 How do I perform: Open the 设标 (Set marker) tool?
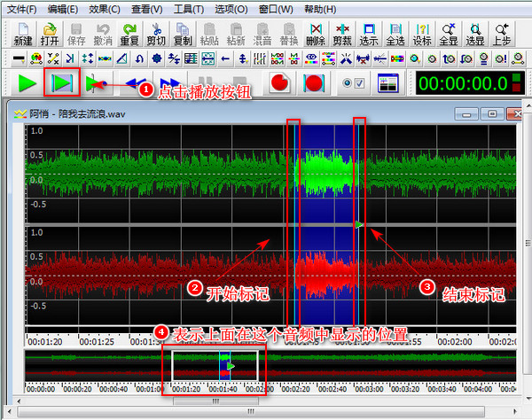pyautogui.click(x=422, y=34)
